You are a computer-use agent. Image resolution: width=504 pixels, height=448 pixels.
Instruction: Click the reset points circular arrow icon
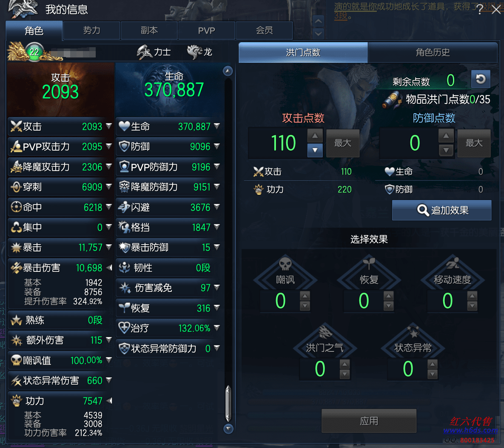coord(481,79)
